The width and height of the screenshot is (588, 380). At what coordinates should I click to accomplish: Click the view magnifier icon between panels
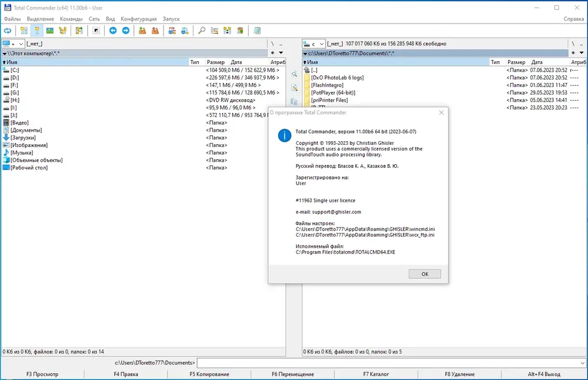(295, 74)
